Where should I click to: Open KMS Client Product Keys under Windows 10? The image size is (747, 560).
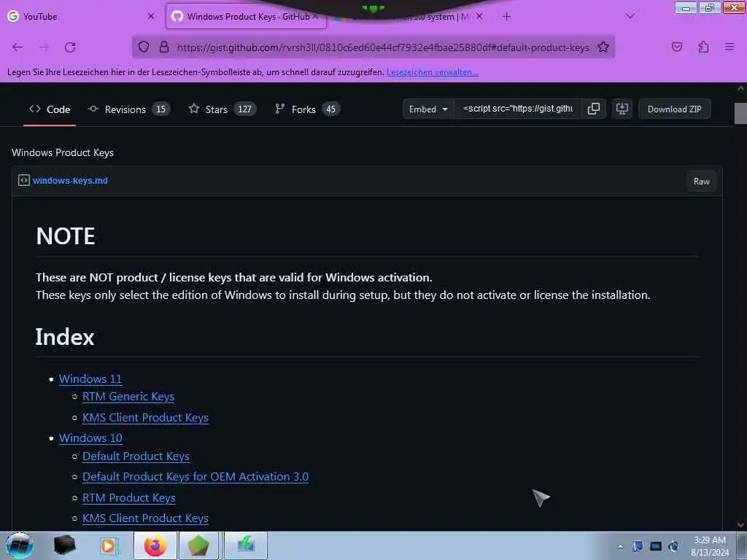pos(145,518)
